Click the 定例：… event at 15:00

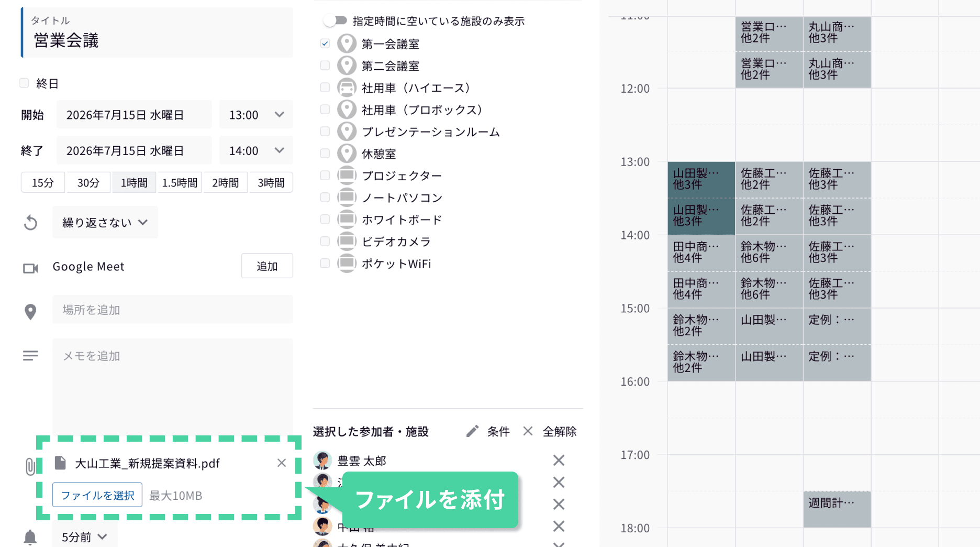(837, 326)
